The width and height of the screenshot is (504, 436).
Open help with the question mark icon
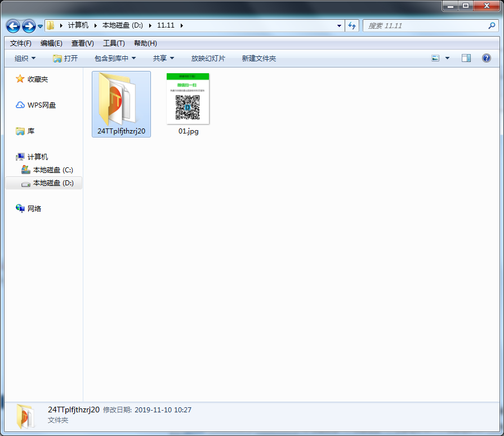pyautogui.click(x=487, y=58)
